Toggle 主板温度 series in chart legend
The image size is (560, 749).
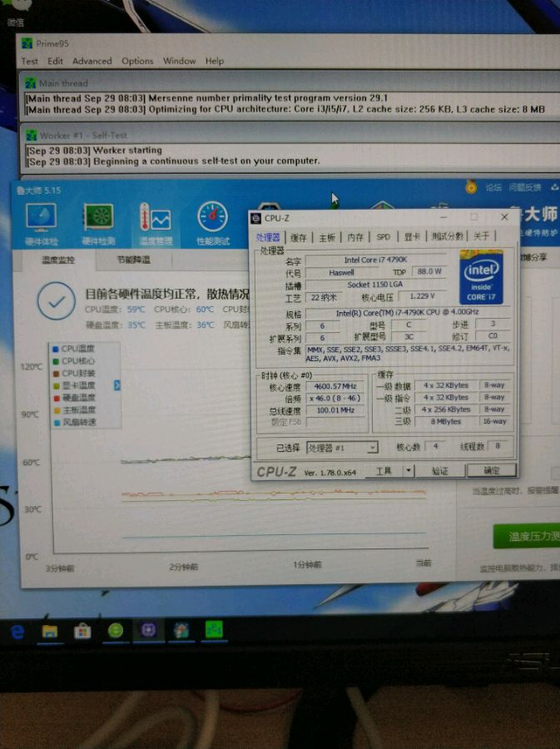pyautogui.click(x=75, y=409)
